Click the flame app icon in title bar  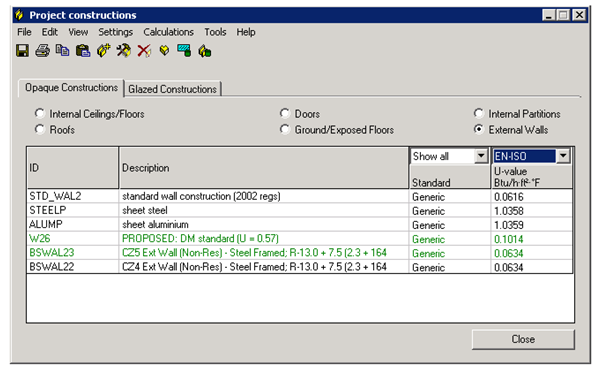(x=19, y=15)
